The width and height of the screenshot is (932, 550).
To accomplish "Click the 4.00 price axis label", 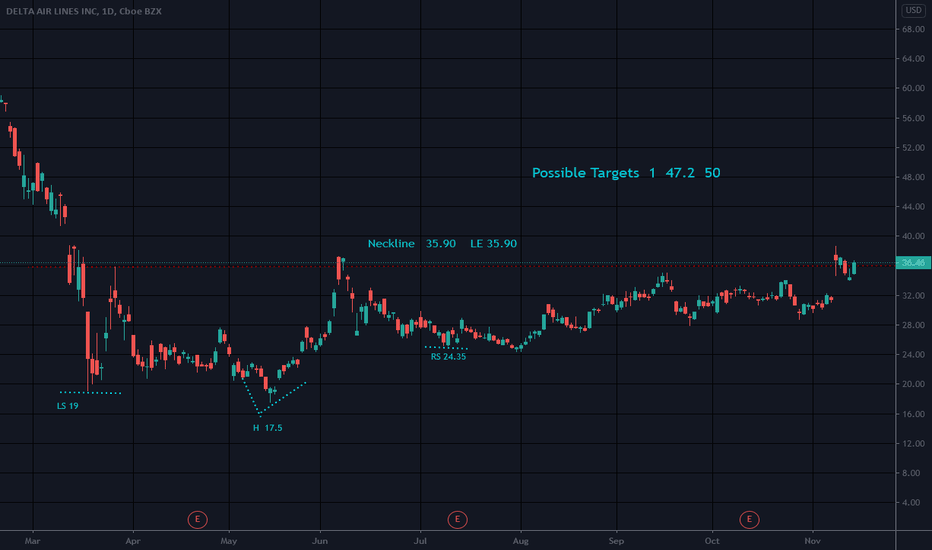I will click(911, 502).
